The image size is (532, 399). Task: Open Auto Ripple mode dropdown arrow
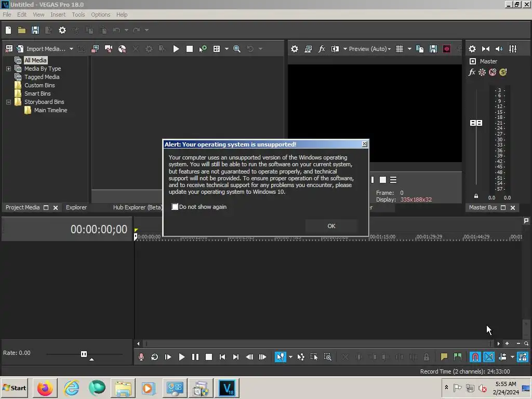(512, 357)
